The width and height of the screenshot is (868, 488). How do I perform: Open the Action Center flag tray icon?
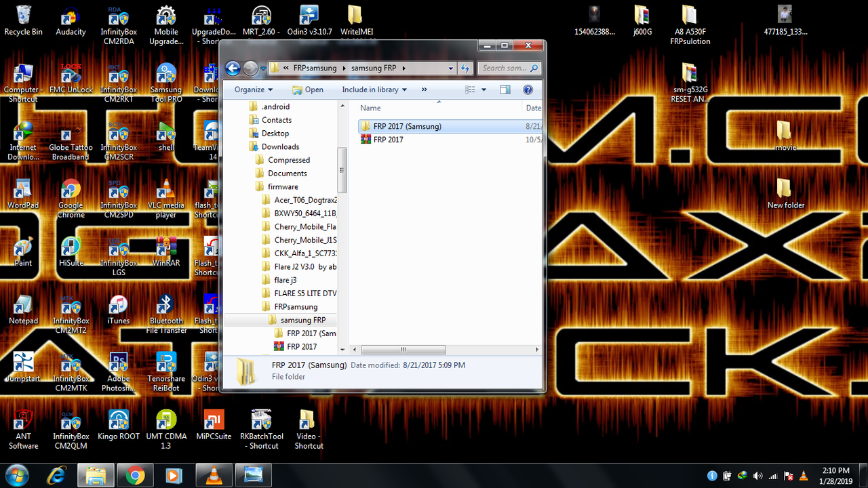click(789, 476)
